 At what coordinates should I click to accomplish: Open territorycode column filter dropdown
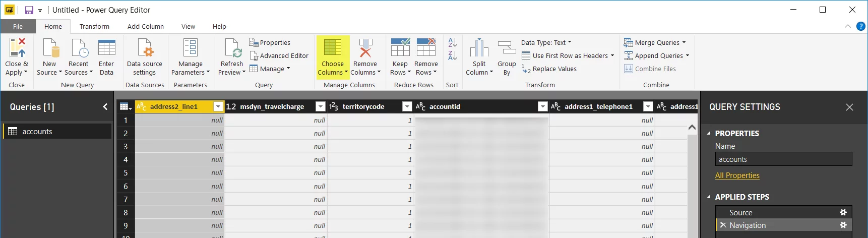point(407,106)
